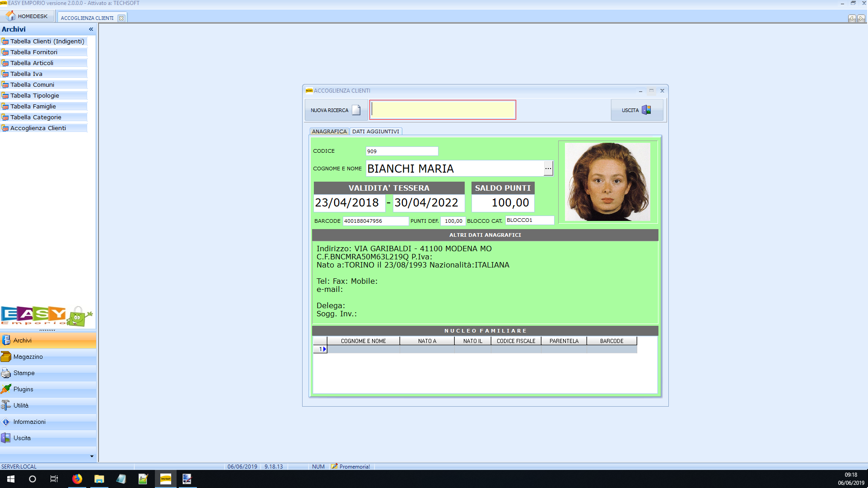The width and height of the screenshot is (868, 488).
Task: Click card end date 30/04/2022
Action: point(429,203)
